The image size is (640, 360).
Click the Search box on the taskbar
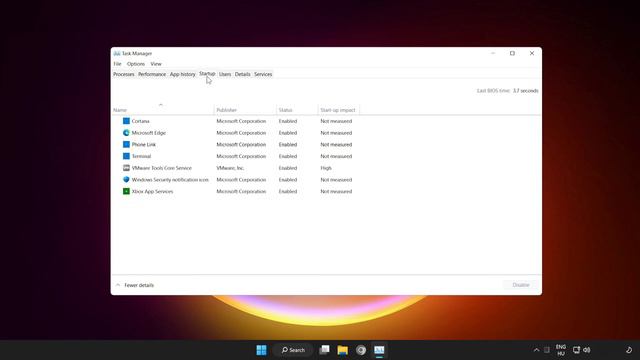[x=293, y=350]
